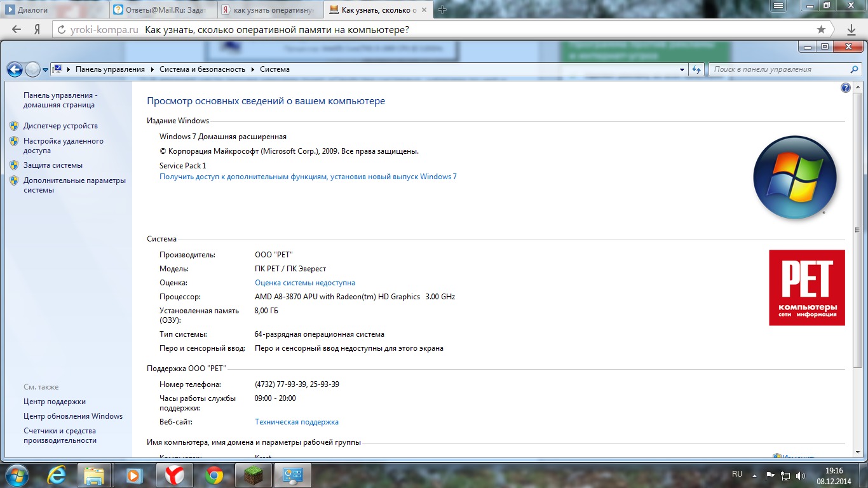
Task: Open 'Настройка удаленного доступа' link
Action: [64, 146]
